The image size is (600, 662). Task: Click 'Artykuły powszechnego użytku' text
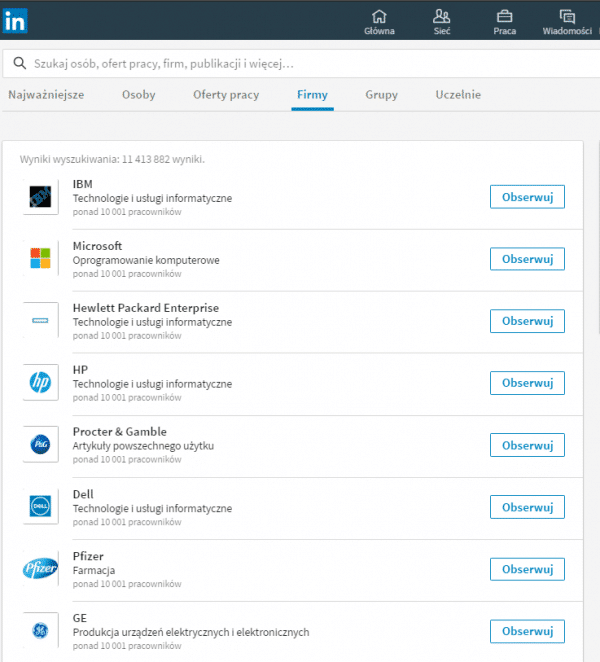click(143, 446)
